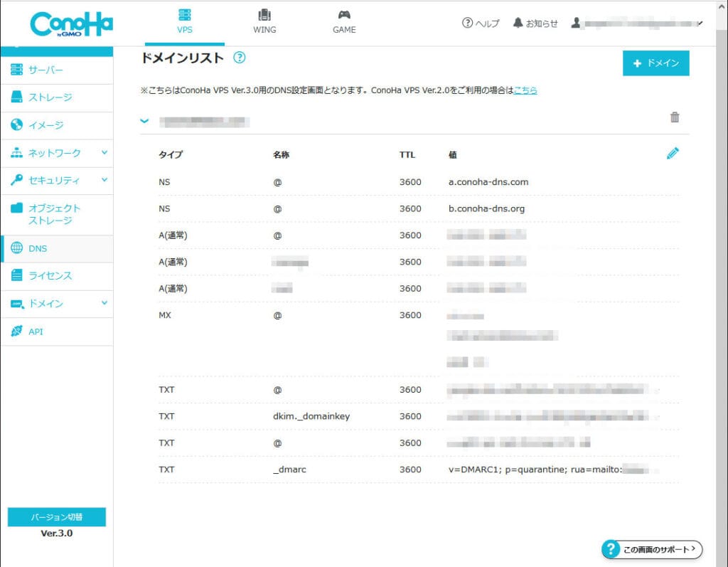Delete the domain with trash icon
Viewport: 728px width, 567px height.
click(x=675, y=117)
